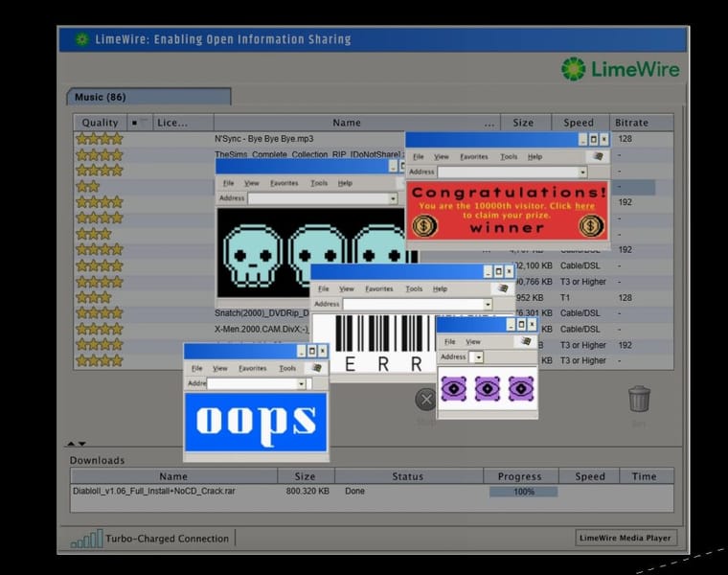Click the rightmost purple eye icon
The image size is (728, 575).
pyautogui.click(x=520, y=387)
